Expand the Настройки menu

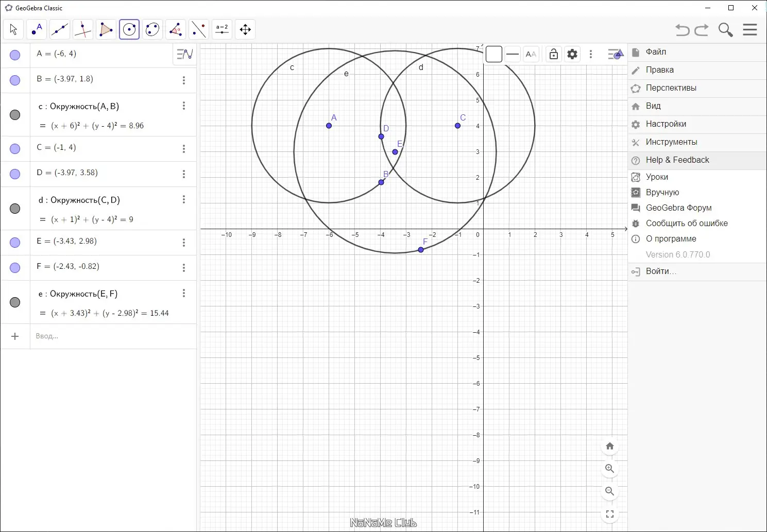click(x=697, y=124)
